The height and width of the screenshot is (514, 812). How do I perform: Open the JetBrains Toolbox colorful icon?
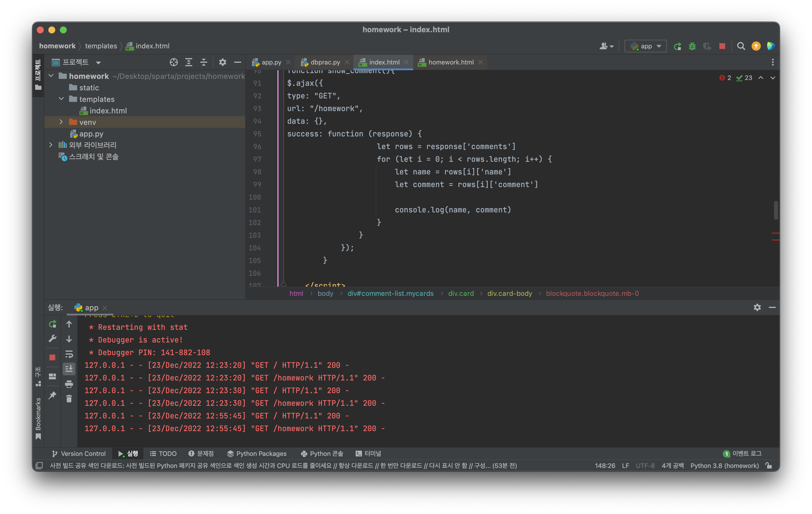coord(771,46)
